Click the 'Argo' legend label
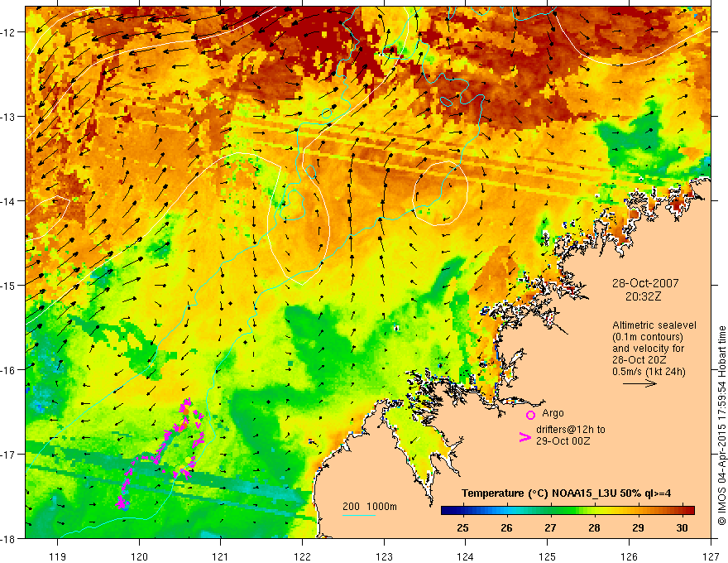Viewport: 728px width, 563px height. coord(553,413)
